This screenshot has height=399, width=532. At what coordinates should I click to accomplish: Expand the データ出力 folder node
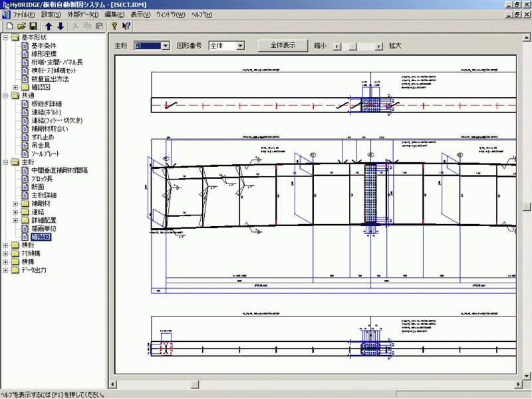tap(6, 270)
